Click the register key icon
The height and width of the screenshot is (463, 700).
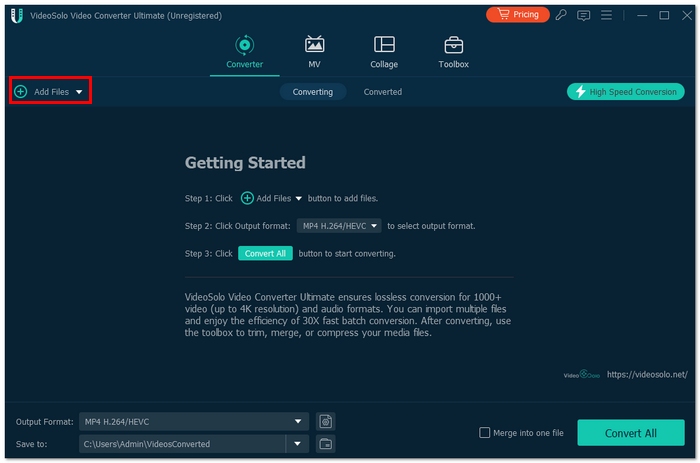[x=563, y=15]
